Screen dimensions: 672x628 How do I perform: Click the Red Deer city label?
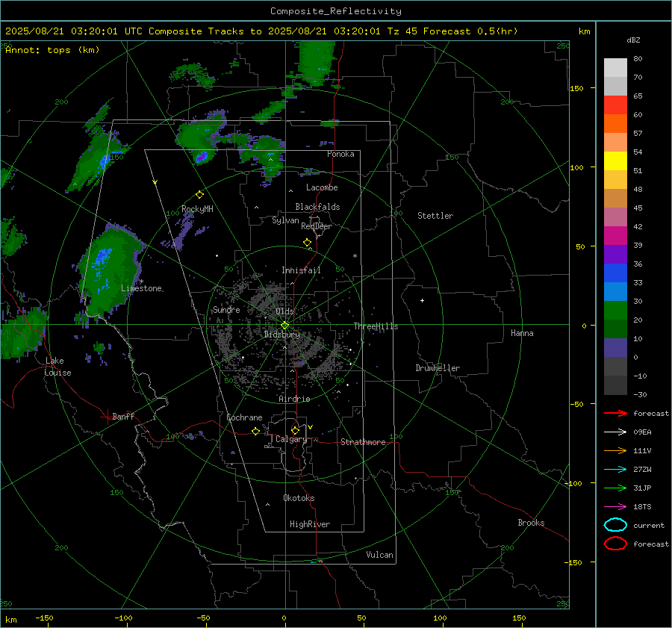coord(317,226)
